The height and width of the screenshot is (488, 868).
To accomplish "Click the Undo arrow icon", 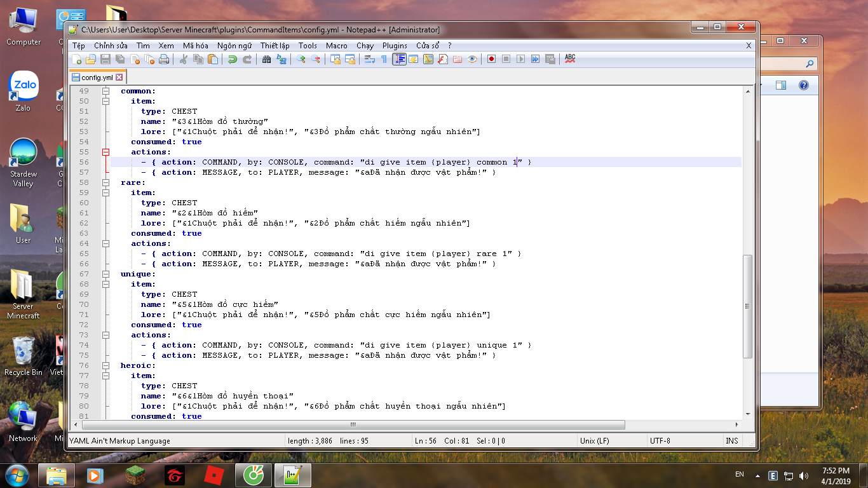I will click(233, 59).
